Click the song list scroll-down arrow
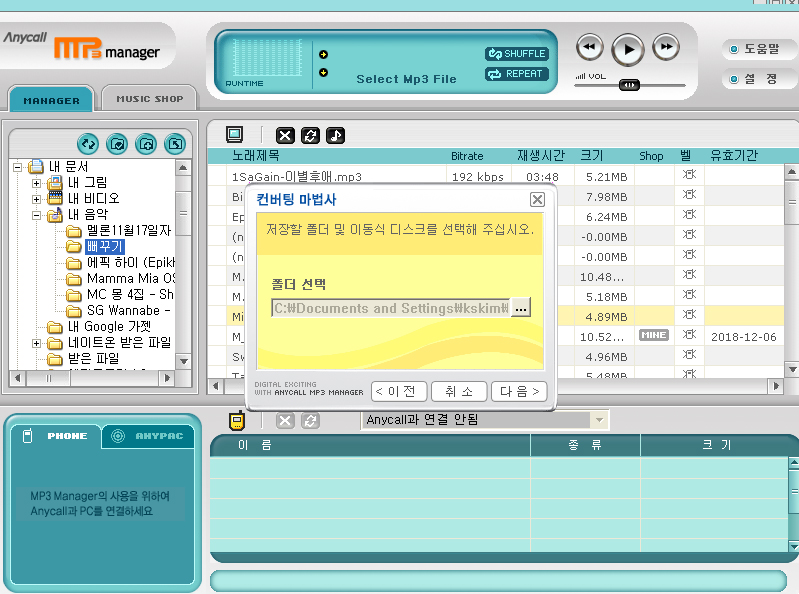The width and height of the screenshot is (799, 594). coord(791,370)
